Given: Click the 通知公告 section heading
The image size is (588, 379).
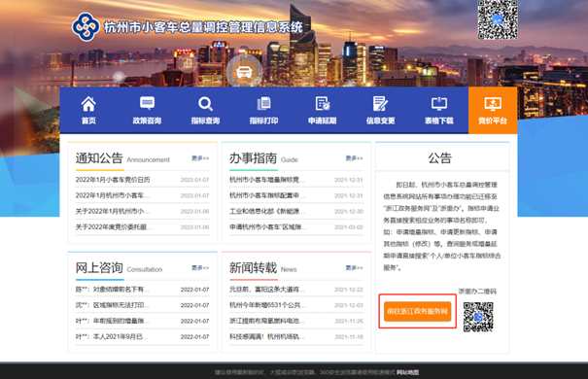Looking at the screenshot, I should click(x=99, y=157).
